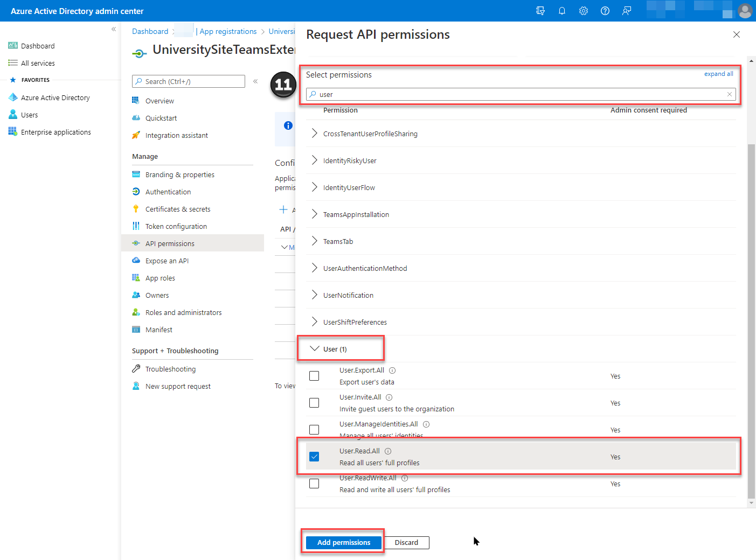Select API permissions menu item
The image size is (756, 560).
coord(192,243)
